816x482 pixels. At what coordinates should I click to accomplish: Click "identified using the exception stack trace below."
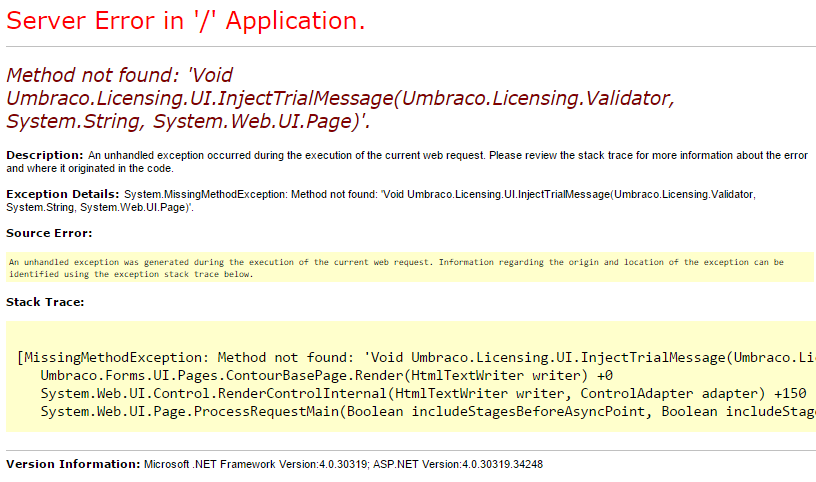pos(131,274)
